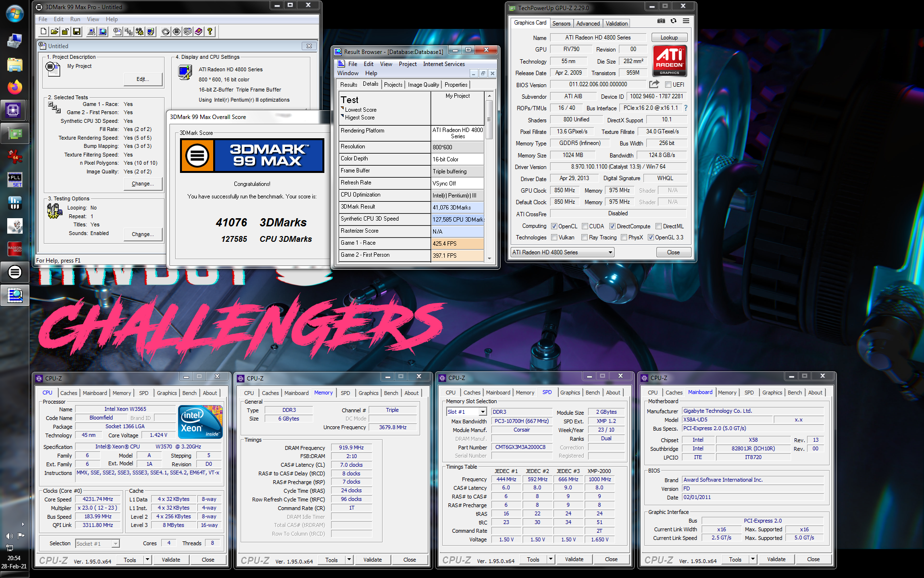Click the testing options toolbar icon
Viewport: 924px width, 578px height.
coord(140,32)
